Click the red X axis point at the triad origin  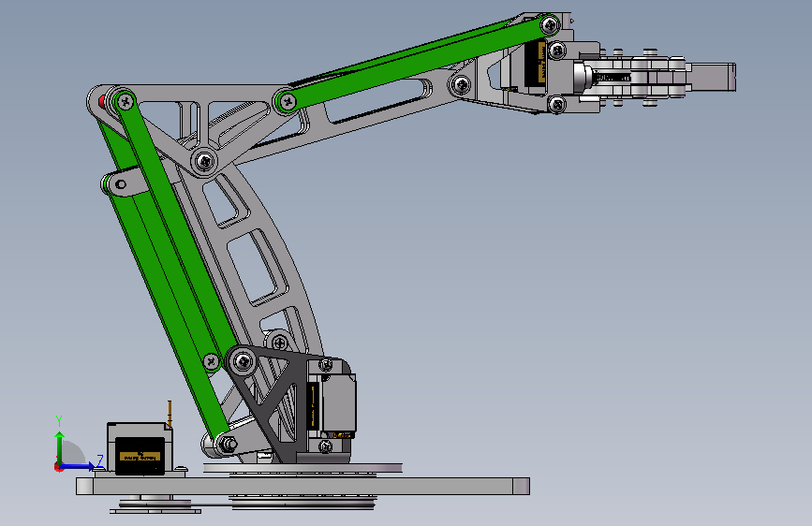(x=58, y=467)
